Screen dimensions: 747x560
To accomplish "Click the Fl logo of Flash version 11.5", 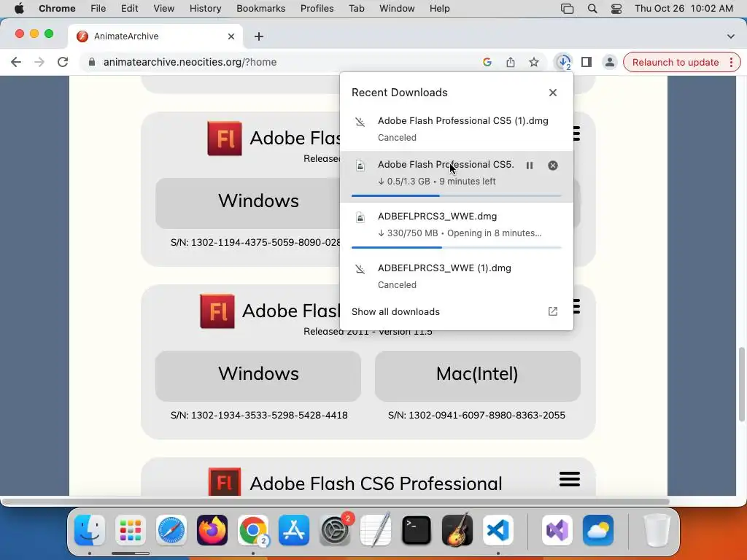I will tap(217, 311).
